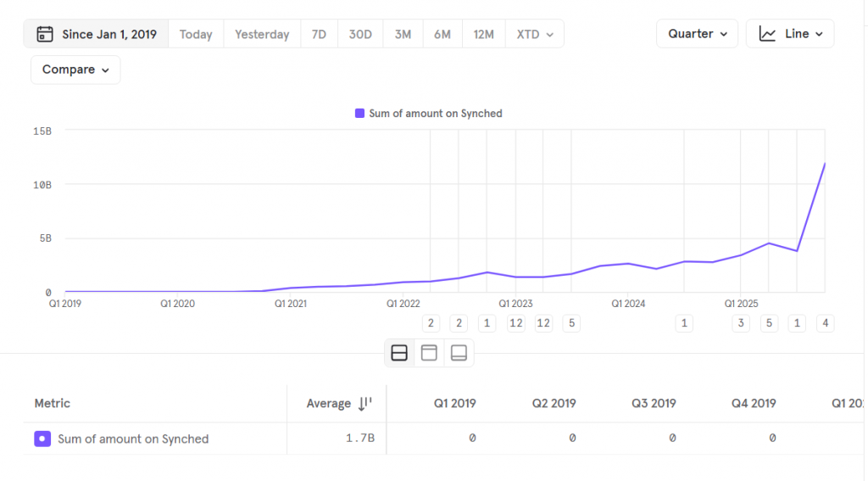Open the annotation marker labeled 4
Image resolution: width=868 pixels, height=481 pixels.
point(825,322)
